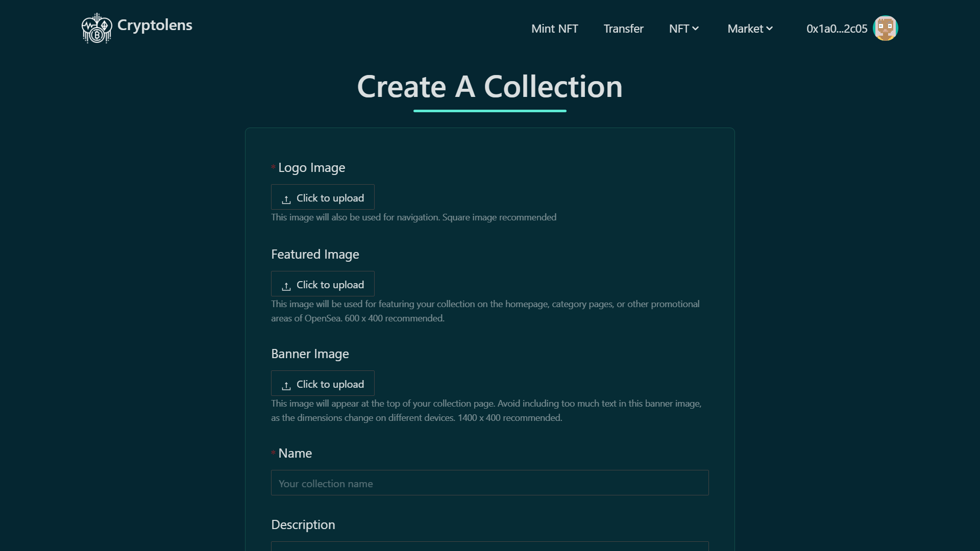Focus the collection Name input field
980x551 pixels.
489,483
